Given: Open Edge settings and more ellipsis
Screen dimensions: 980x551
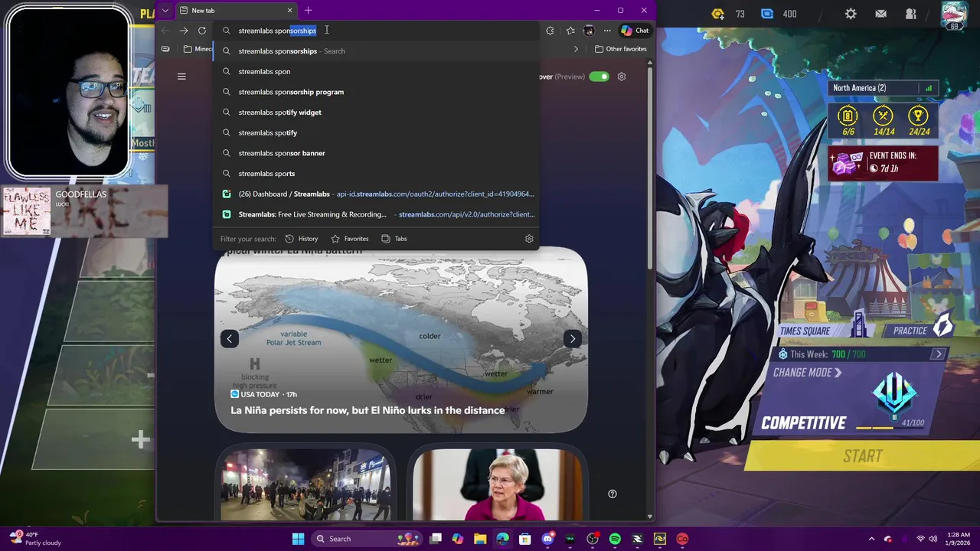Looking at the screenshot, I should [x=607, y=31].
